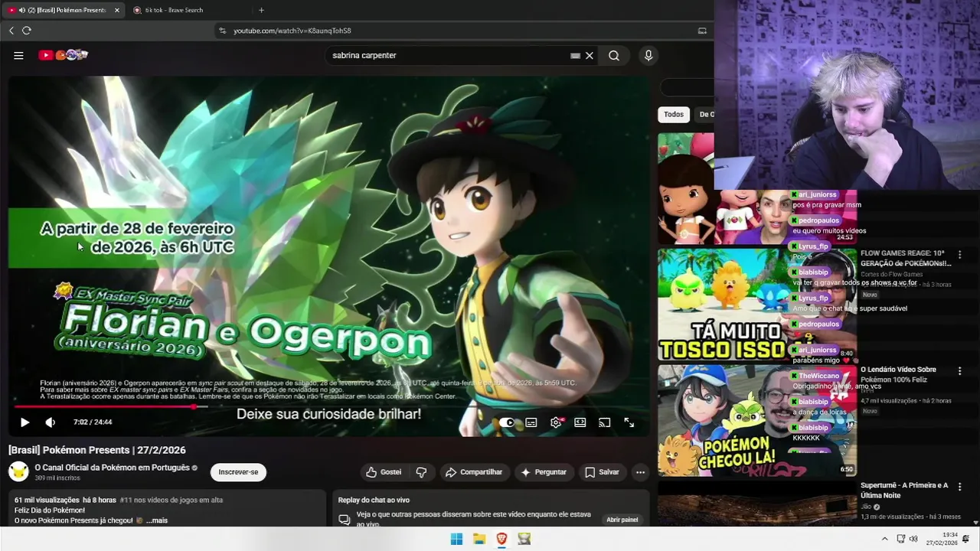
Task: Click 'Abrir painel' for chat replay
Action: tap(622, 520)
